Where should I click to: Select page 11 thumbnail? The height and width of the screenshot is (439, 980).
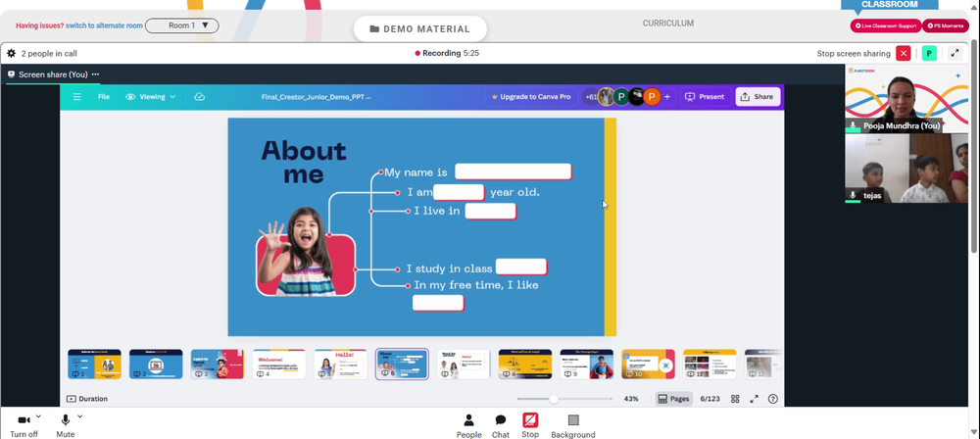click(710, 364)
